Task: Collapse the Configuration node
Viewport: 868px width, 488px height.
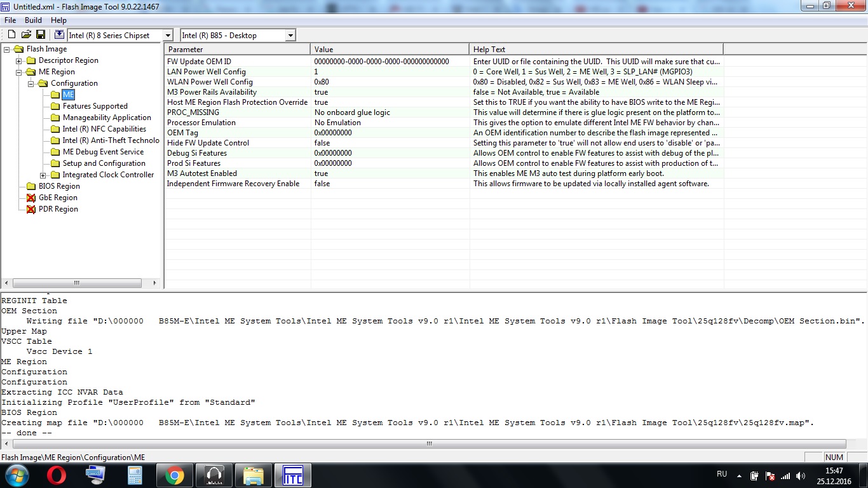Action: pos(31,83)
